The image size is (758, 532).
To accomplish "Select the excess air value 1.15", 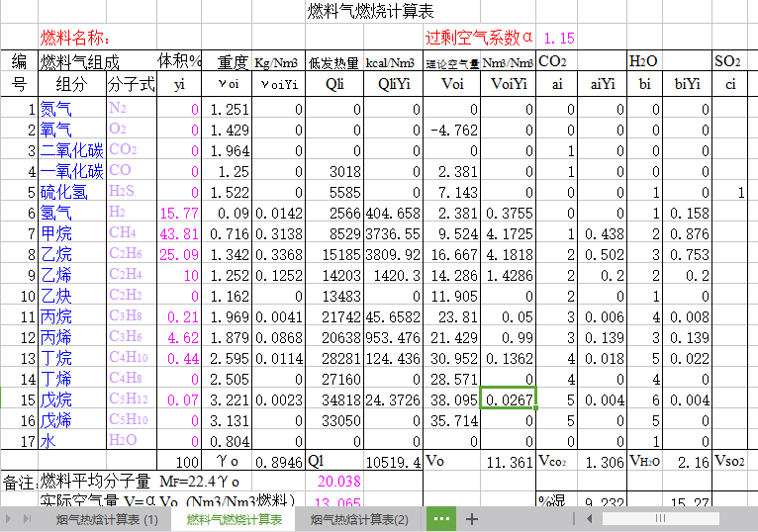I will [559, 38].
